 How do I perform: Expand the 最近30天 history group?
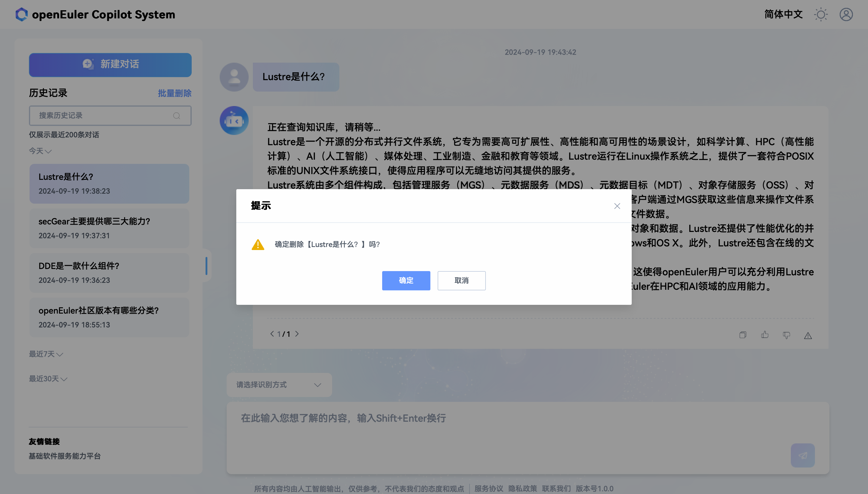(x=48, y=379)
